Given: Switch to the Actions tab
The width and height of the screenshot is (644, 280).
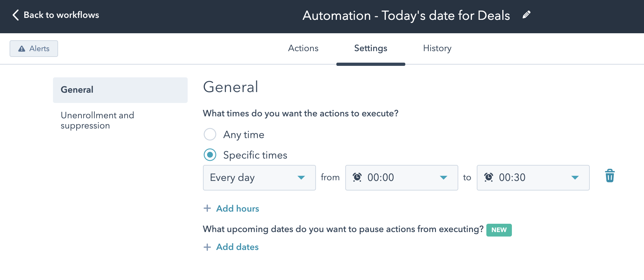Looking at the screenshot, I should [x=303, y=48].
